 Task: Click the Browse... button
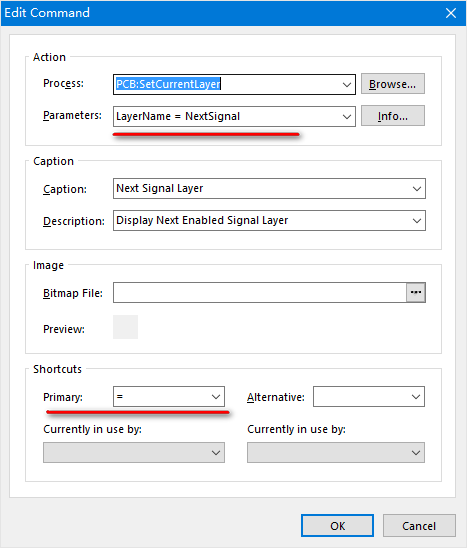coord(393,84)
